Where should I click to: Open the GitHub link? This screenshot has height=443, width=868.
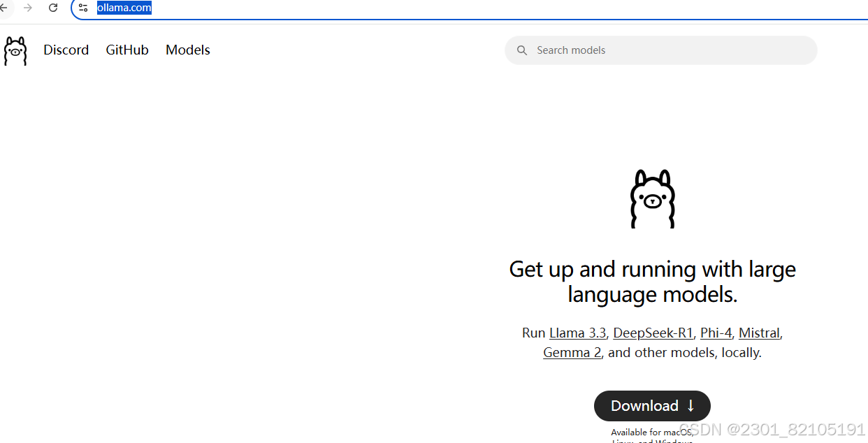[x=127, y=50]
